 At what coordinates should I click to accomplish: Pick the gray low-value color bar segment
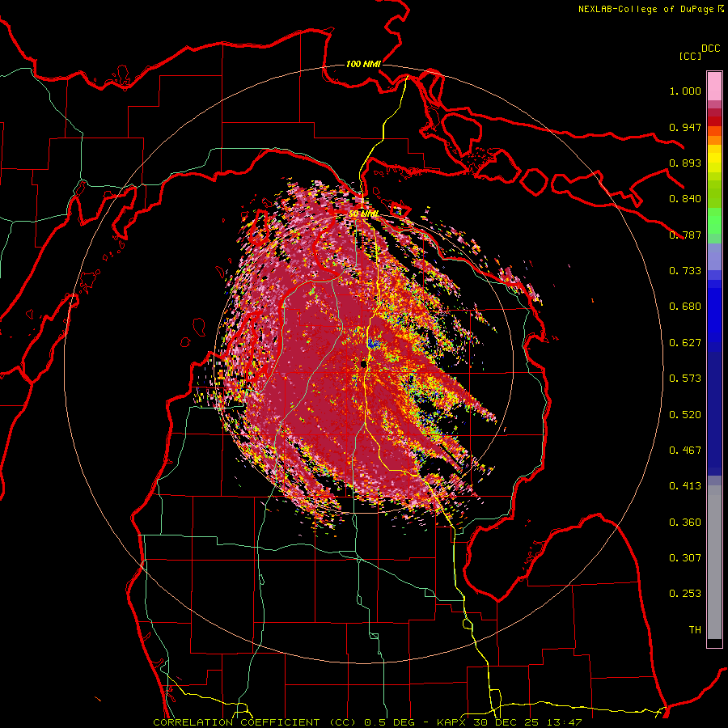click(x=714, y=562)
